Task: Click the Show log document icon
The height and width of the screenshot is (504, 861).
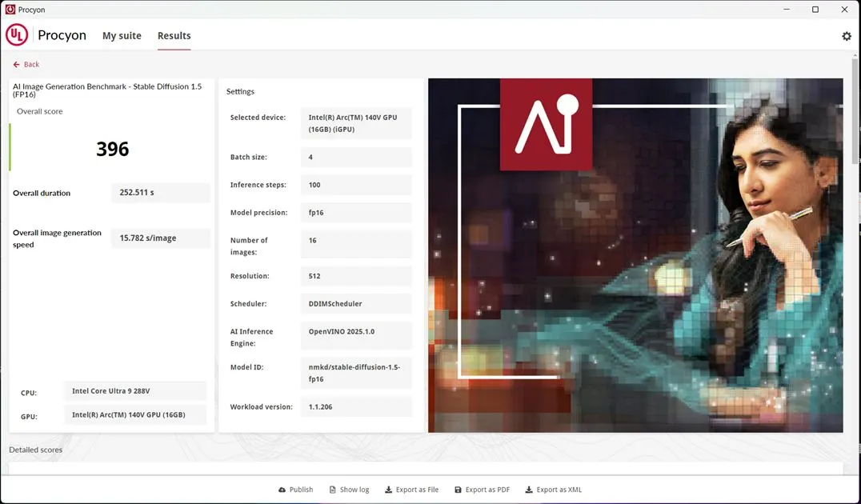Action: (332, 490)
